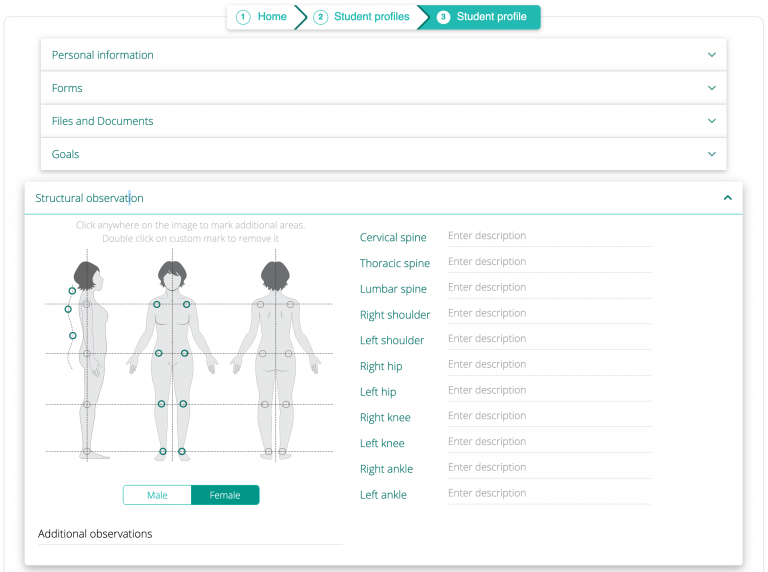
Task: Select rightmost hip marker on front-view figure
Action: (x=185, y=353)
